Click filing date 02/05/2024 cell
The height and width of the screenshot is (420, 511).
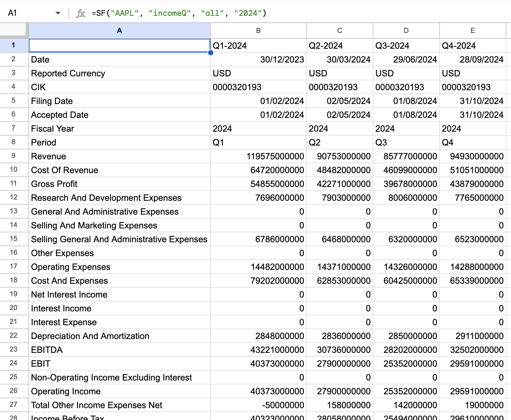pos(340,101)
